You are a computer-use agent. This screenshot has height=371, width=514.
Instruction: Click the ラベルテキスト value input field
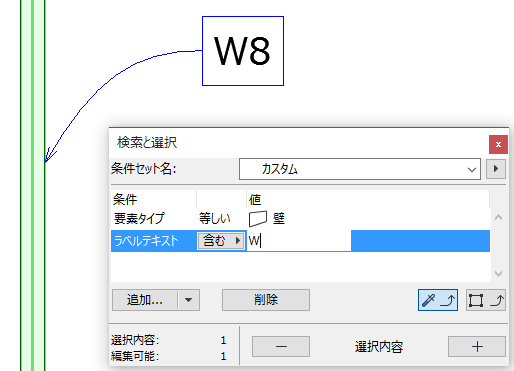pyautogui.click(x=299, y=241)
